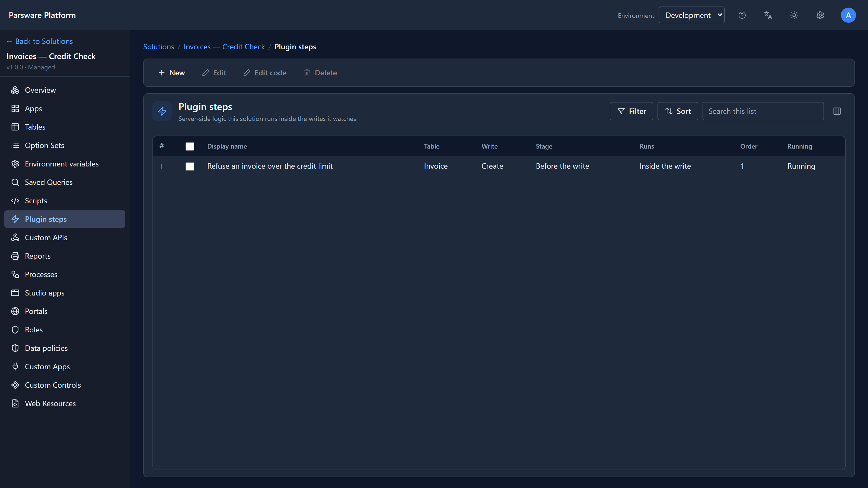Image resolution: width=868 pixels, height=488 pixels.
Task: Open the Filter options
Action: point(631,111)
